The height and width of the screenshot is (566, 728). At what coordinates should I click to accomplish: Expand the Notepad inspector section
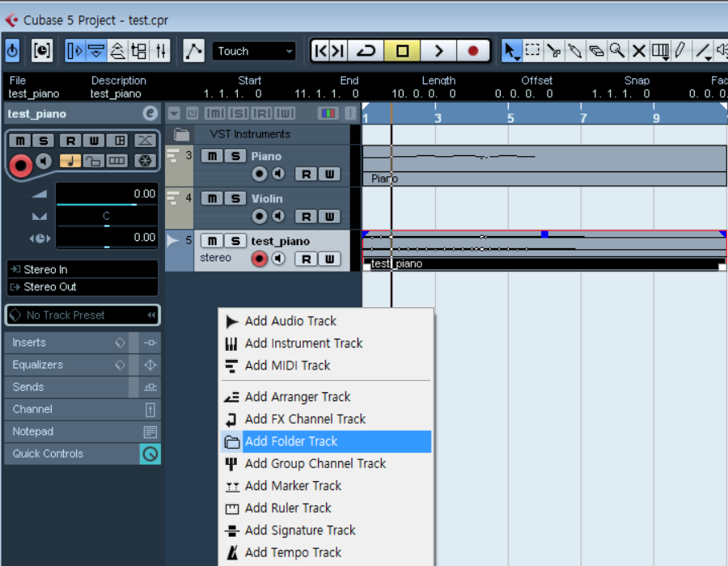tap(83, 432)
